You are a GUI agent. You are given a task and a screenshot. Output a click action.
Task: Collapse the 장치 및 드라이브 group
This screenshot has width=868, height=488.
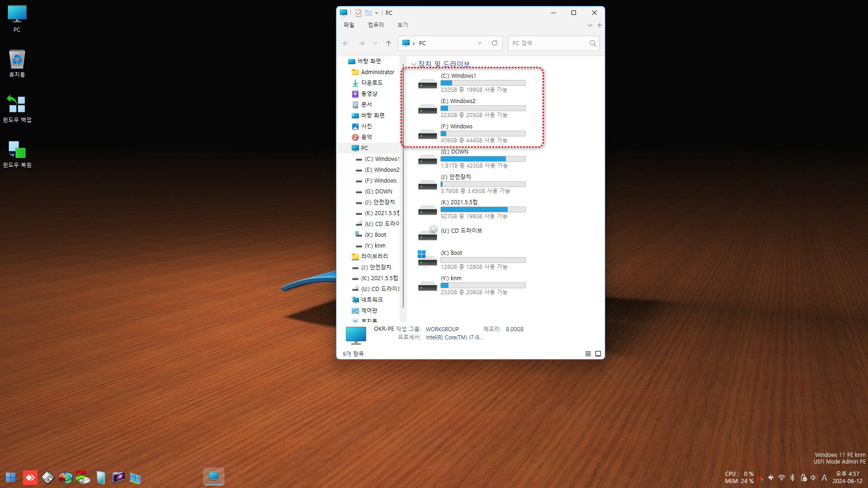[x=414, y=64]
